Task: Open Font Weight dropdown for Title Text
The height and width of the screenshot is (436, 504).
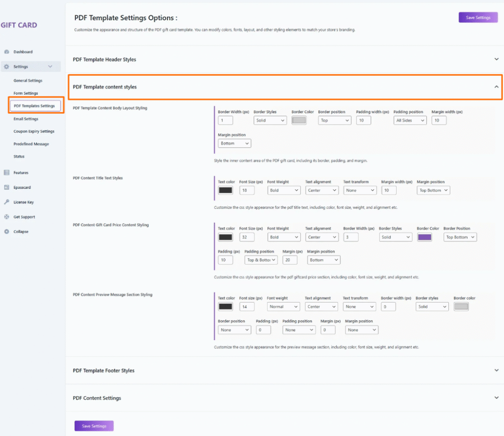Action: pos(283,190)
